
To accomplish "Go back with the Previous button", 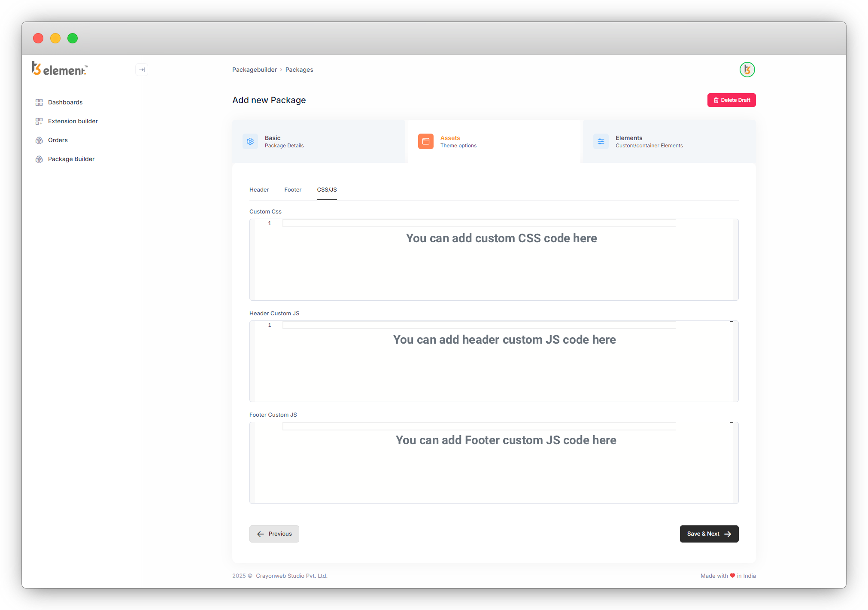I will [x=274, y=534].
